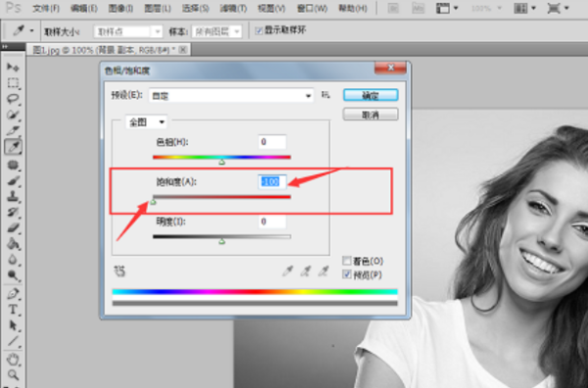Click the saturation slider handle
Viewport: 588px width, 388px height.
point(153,202)
